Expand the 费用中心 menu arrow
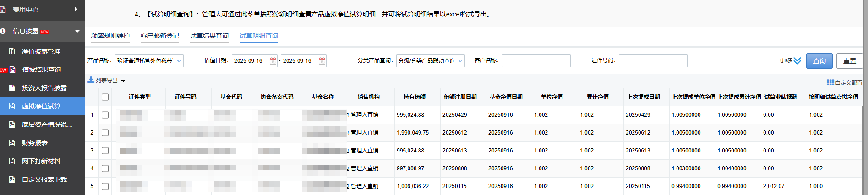868x195 pixels. pos(76,9)
